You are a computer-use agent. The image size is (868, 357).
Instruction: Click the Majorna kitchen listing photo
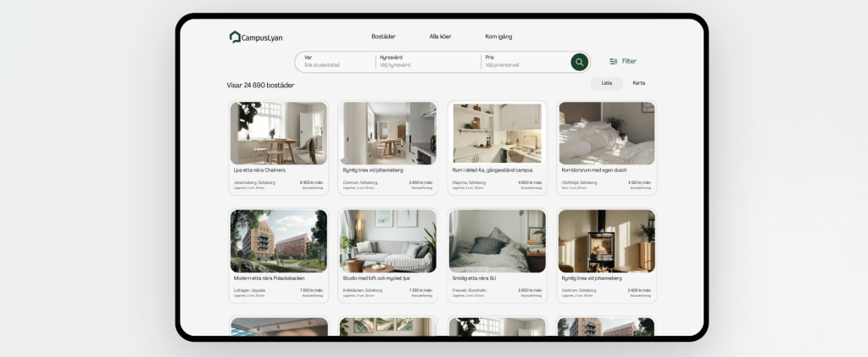coord(497,133)
